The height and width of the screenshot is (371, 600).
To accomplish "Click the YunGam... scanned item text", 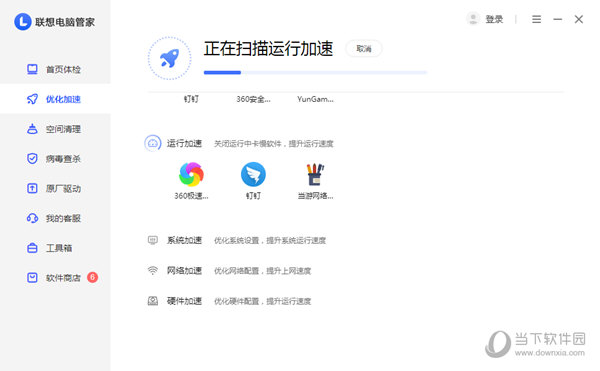I will tap(315, 99).
